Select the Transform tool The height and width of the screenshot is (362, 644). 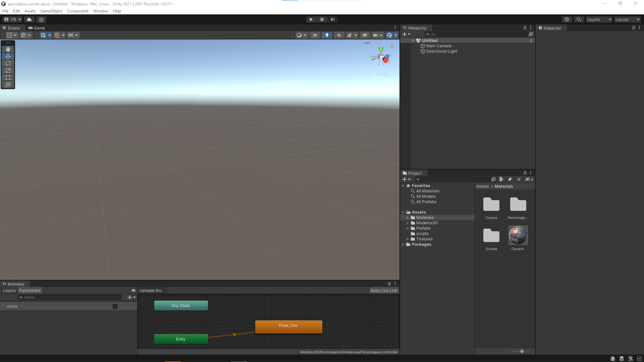pos(8,84)
